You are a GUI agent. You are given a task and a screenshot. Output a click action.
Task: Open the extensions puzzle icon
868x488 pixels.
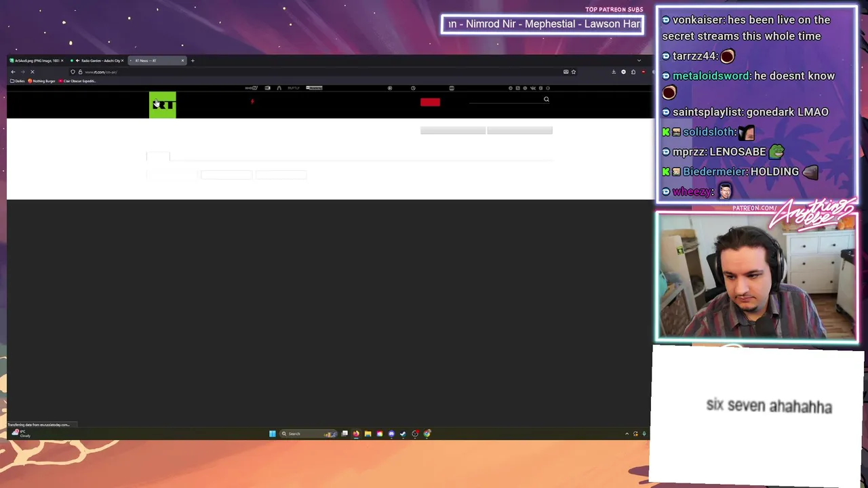coord(633,72)
